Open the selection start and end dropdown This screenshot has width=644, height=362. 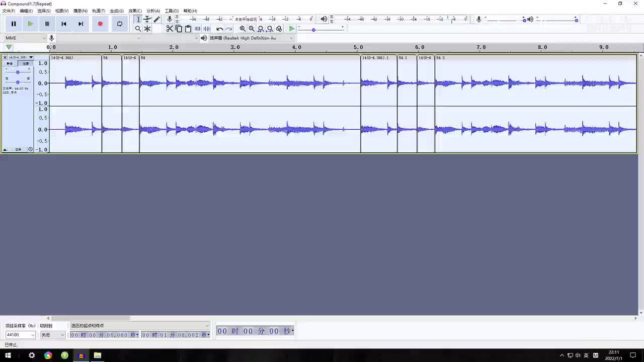point(140,326)
